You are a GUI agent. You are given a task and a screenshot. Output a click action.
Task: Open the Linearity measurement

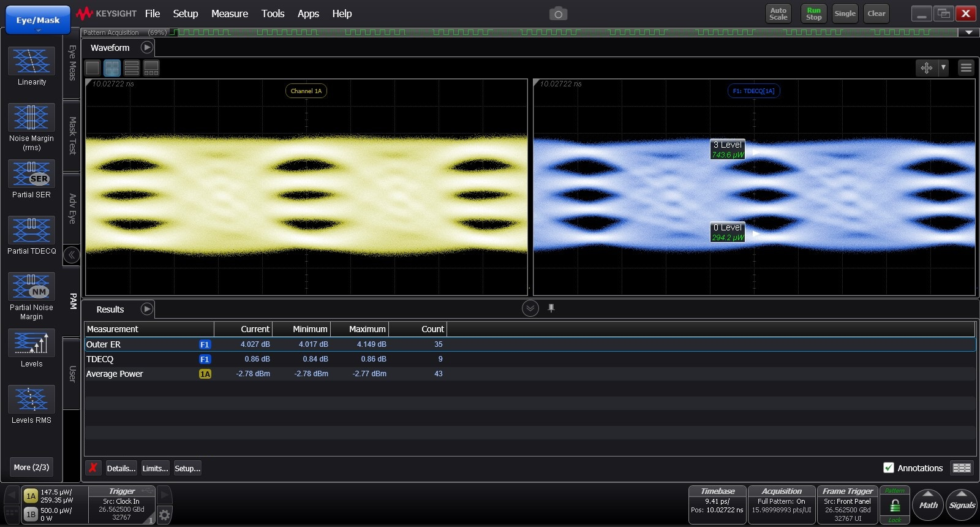[x=31, y=66]
